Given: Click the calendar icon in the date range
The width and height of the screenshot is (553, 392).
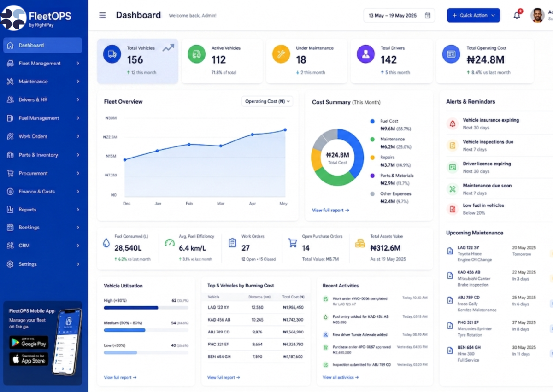Looking at the screenshot, I should [428, 15].
